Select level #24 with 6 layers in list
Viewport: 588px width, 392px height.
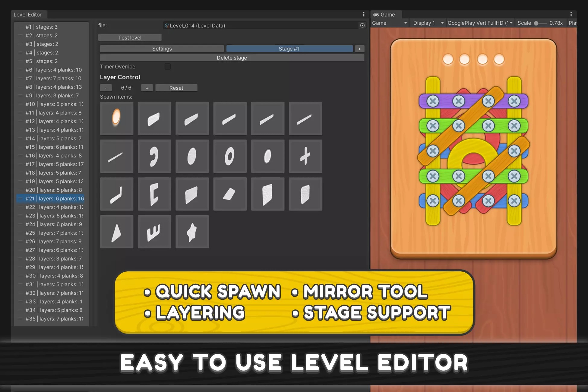[x=54, y=224]
